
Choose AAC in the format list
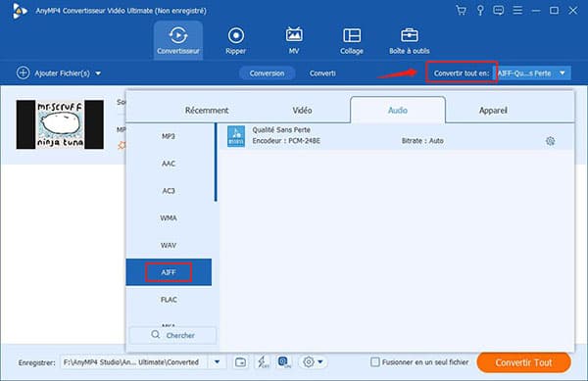pyautogui.click(x=169, y=164)
